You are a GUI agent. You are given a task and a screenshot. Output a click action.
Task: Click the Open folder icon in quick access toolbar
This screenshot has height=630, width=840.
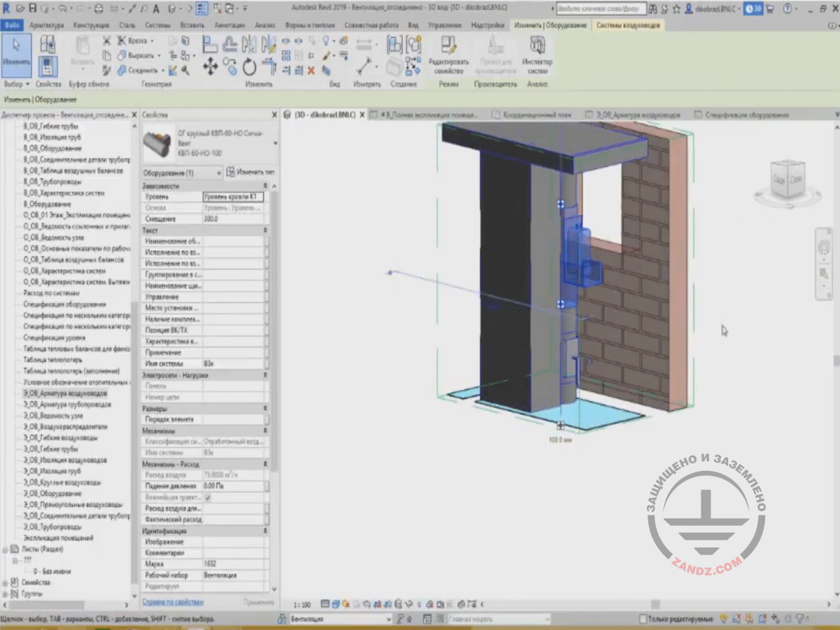coord(20,8)
